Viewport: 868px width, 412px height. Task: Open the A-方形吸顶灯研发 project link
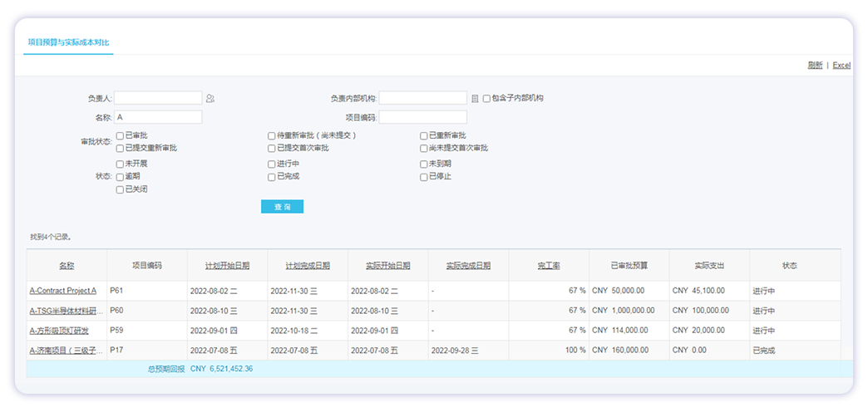click(59, 331)
